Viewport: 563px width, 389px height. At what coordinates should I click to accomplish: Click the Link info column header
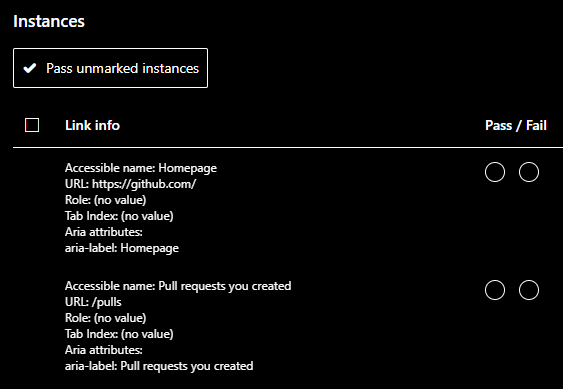coord(92,125)
